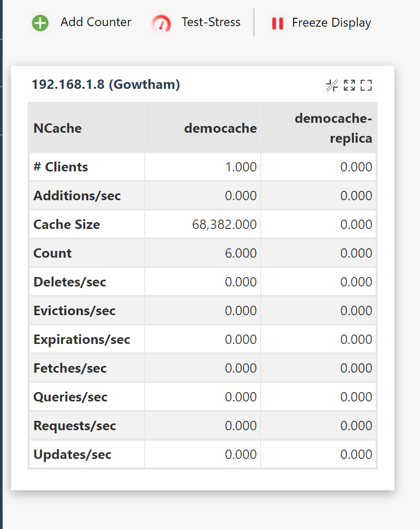Select the Queries/sec row label
The height and width of the screenshot is (529, 420).
tap(71, 397)
